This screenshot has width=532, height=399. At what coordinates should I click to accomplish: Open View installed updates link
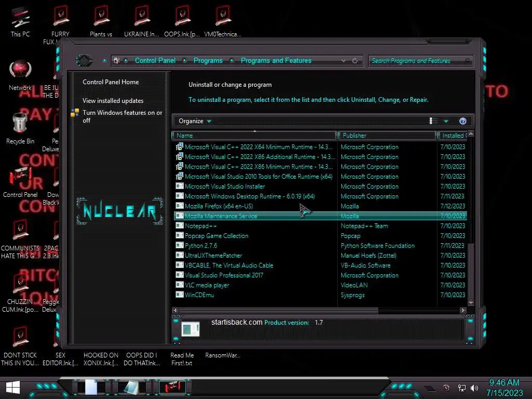point(113,101)
